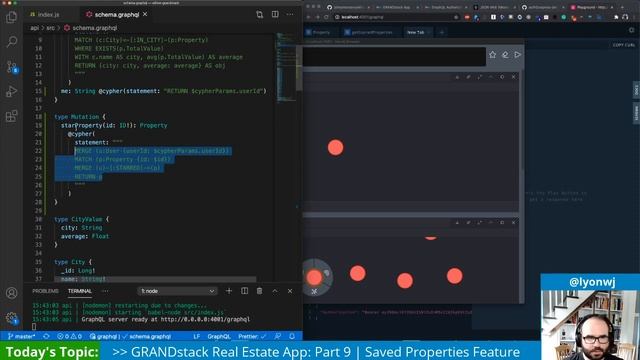
Task: Open GraphQL Playground settings gear
Action: pyautogui.click(x=632, y=30)
